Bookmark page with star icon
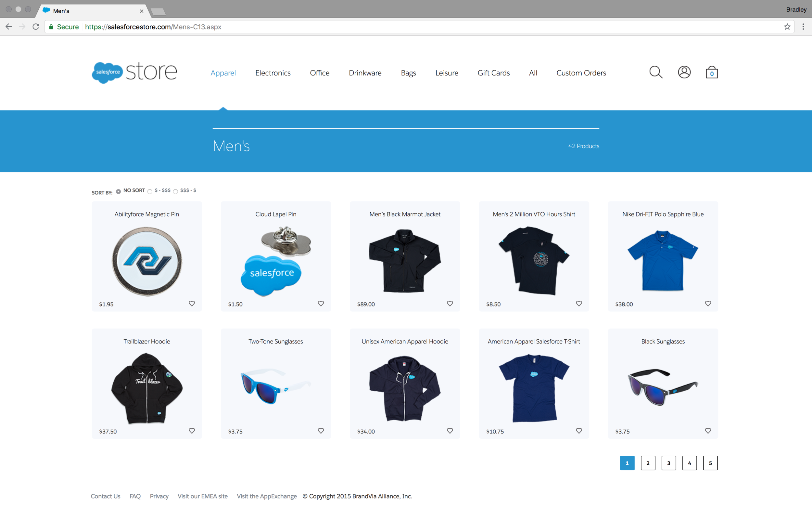This screenshot has width=812, height=508. pos(787,27)
